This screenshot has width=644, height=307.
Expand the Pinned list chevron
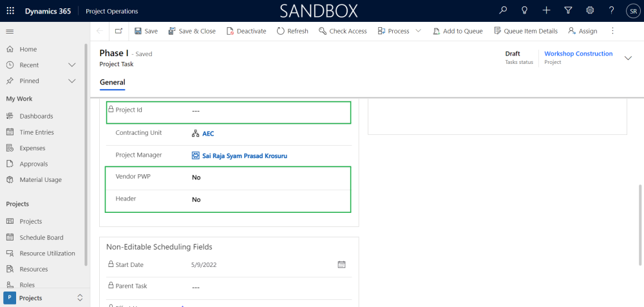point(72,81)
